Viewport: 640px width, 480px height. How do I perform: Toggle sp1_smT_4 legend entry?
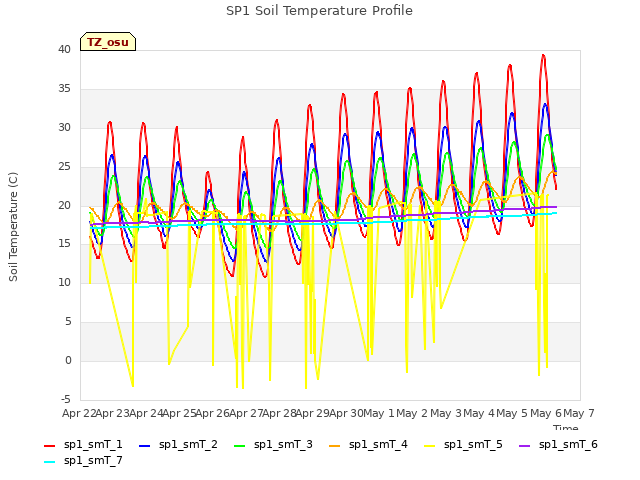368,445
